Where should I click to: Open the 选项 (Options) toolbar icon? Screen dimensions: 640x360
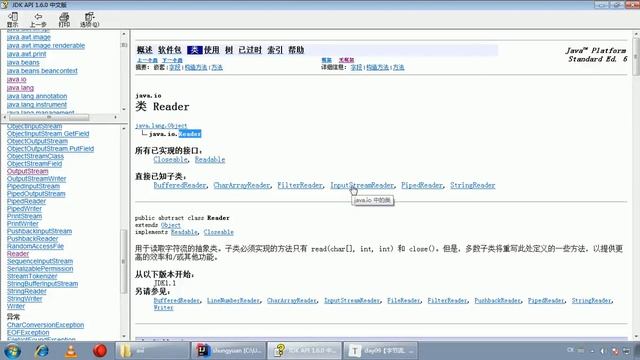tap(89, 20)
